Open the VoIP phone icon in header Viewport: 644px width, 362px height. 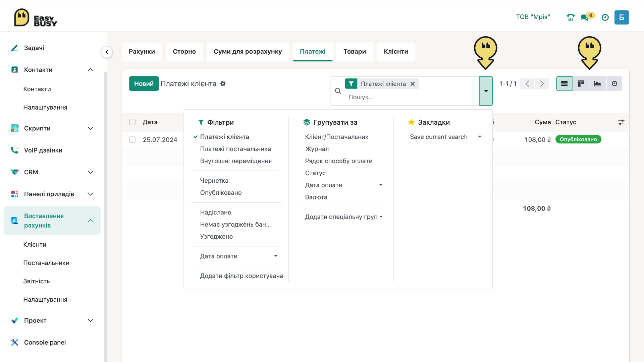click(x=571, y=17)
